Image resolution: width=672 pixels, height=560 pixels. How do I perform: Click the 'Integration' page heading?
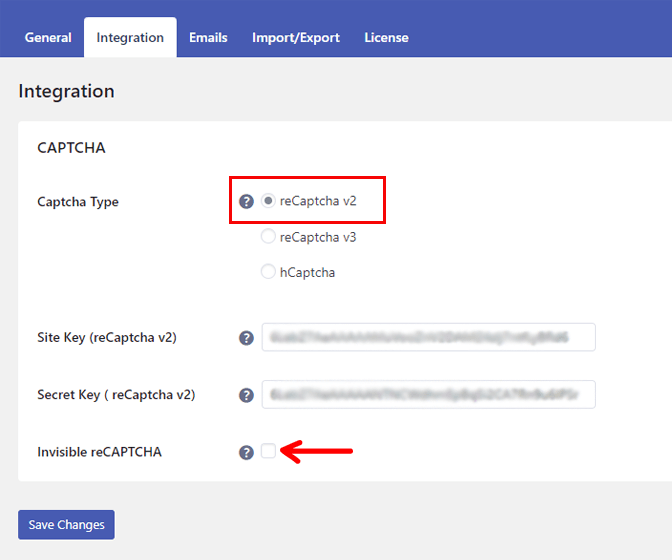pyautogui.click(x=66, y=91)
